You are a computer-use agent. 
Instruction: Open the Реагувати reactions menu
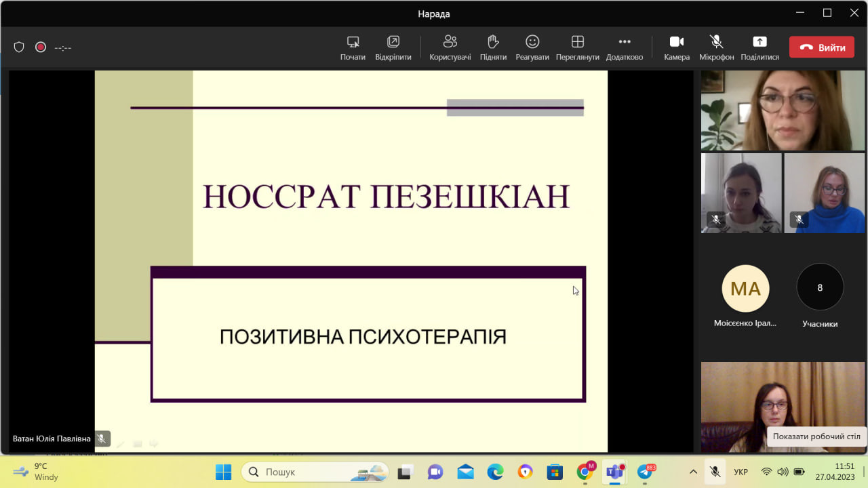532,47
